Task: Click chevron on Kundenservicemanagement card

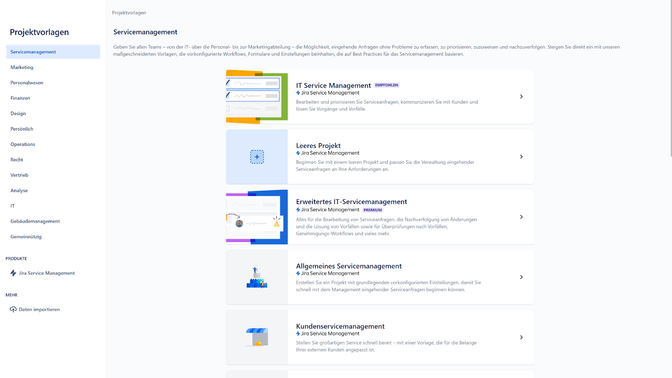Action: 522,338
